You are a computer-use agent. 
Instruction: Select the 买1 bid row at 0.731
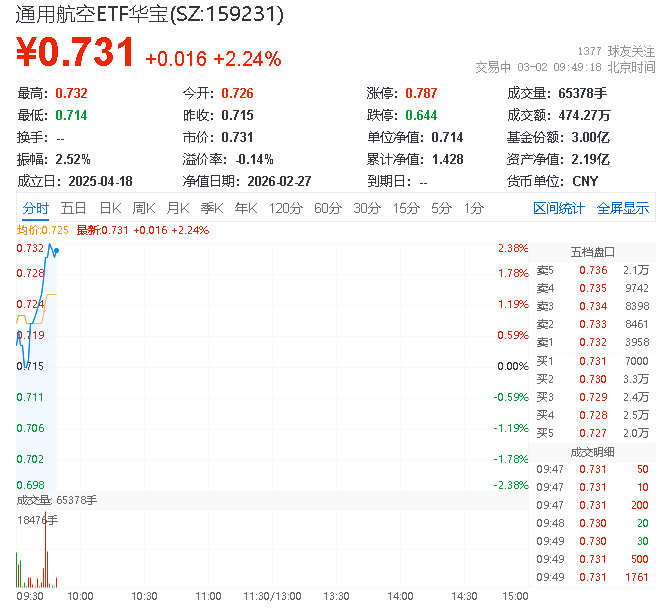(x=592, y=360)
